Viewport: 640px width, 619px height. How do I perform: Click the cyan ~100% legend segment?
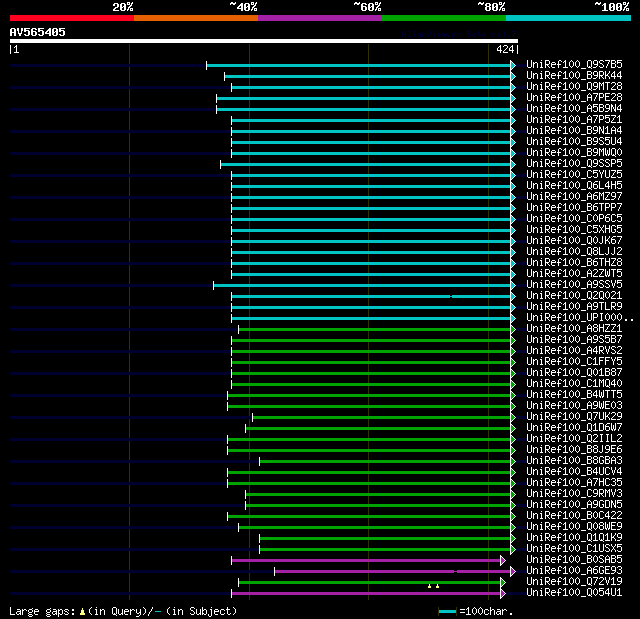tap(568, 18)
